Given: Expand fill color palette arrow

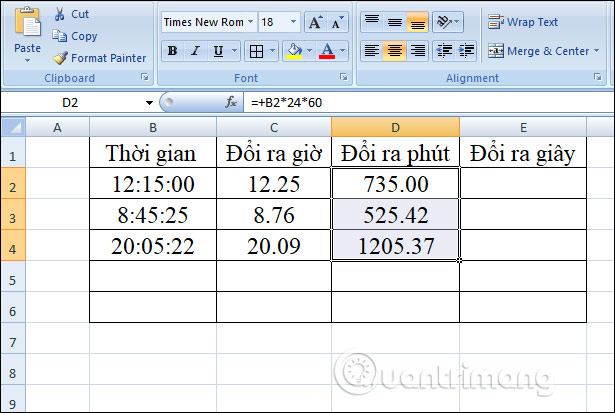Looking at the screenshot, I should click(x=309, y=51).
